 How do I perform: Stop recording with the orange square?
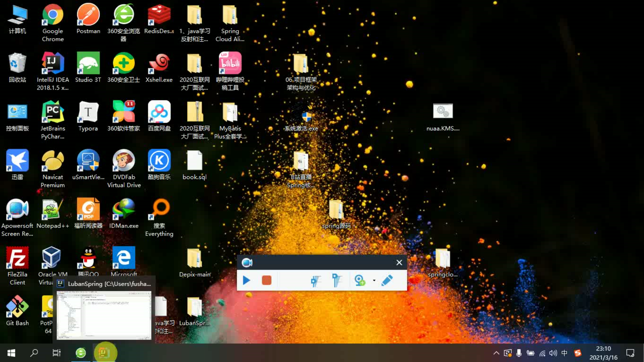[267, 280]
